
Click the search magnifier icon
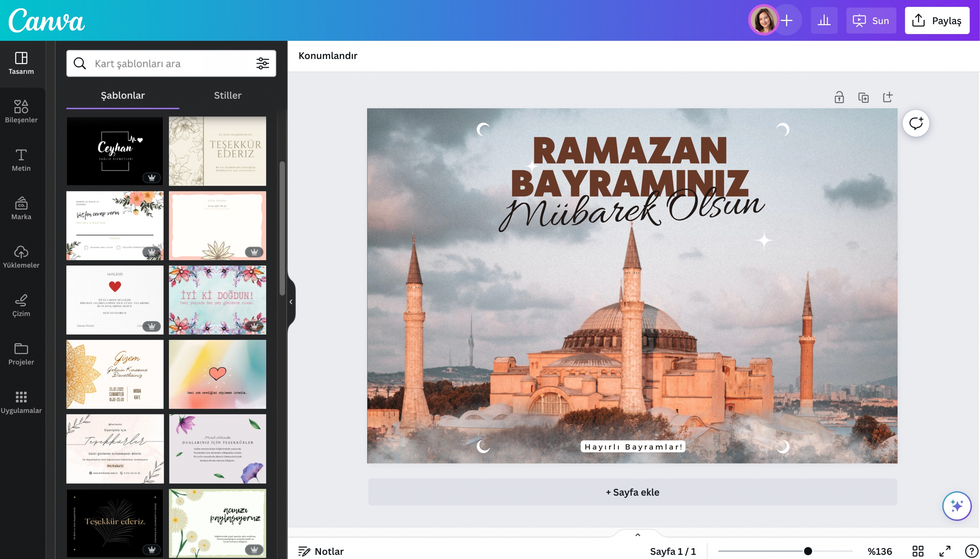pyautogui.click(x=80, y=63)
